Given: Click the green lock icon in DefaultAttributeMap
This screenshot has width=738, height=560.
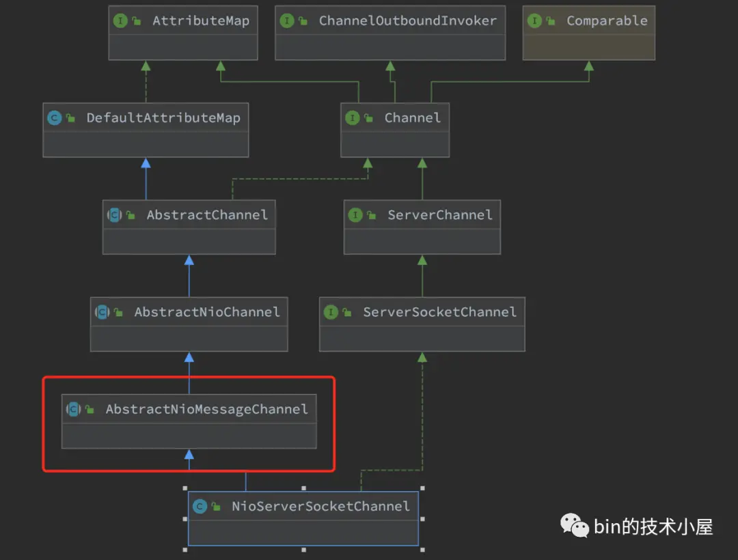Looking at the screenshot, I should pyautogui.click(x=70, y=117).
